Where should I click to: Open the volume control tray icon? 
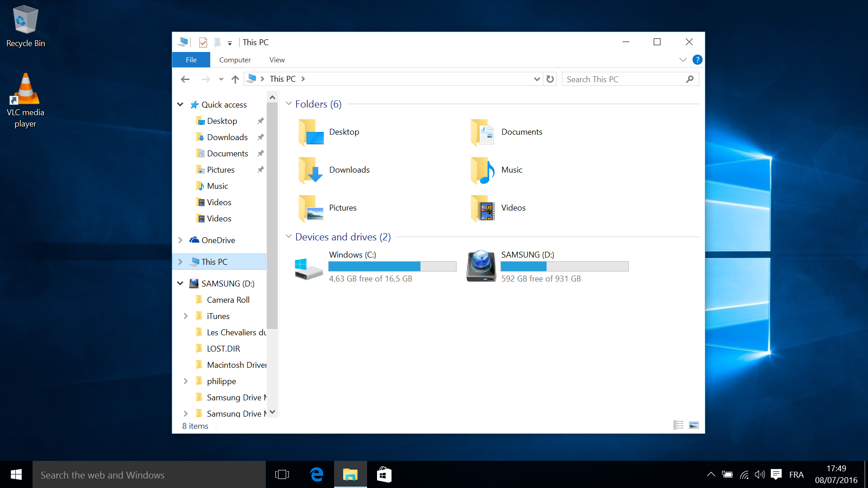[760, 474]
